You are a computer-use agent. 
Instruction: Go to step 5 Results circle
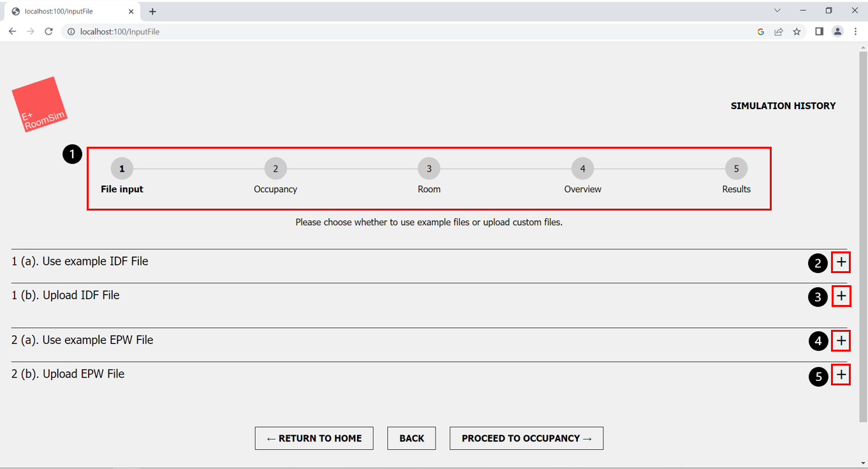point(736,169)
